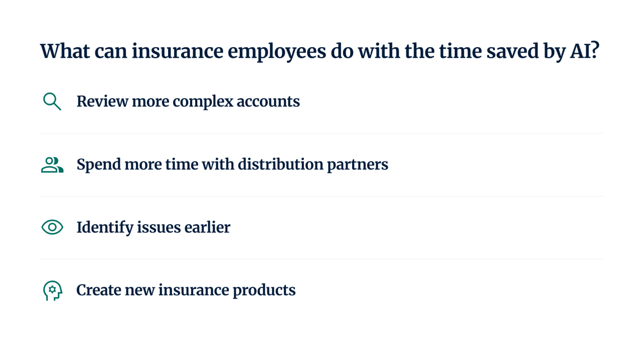This screenshot has width=644, height=362.
Task: Click the word 'accounts' in first bullet
Action: [268, 102]
